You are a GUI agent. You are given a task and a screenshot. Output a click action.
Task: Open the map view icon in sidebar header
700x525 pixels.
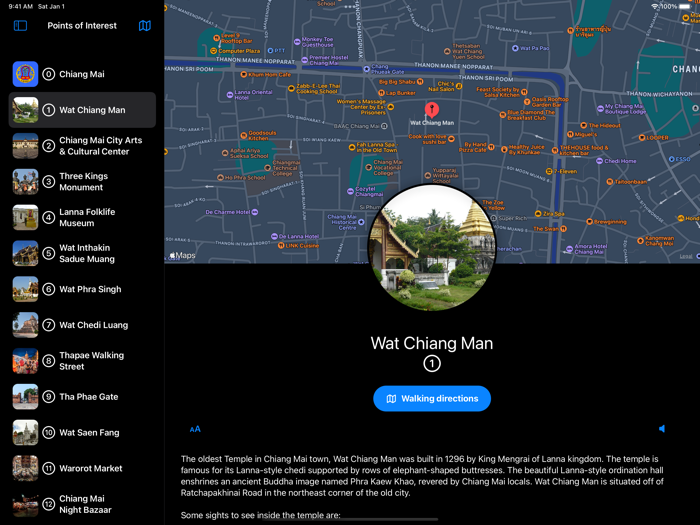[145, 26]
